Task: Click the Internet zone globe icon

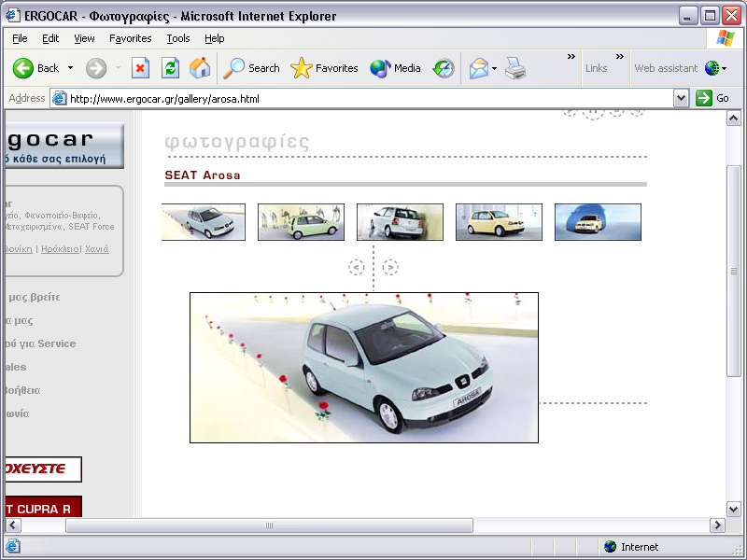Action: (611, 547)
